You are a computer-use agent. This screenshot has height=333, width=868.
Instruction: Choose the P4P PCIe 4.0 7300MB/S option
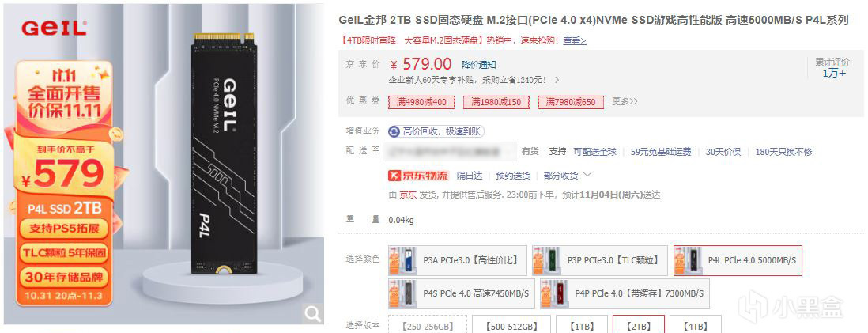tap(625, 293)
